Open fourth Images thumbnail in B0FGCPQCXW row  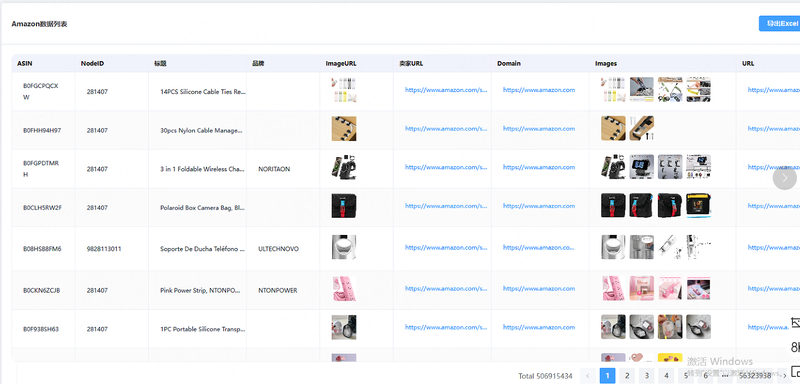698,90
